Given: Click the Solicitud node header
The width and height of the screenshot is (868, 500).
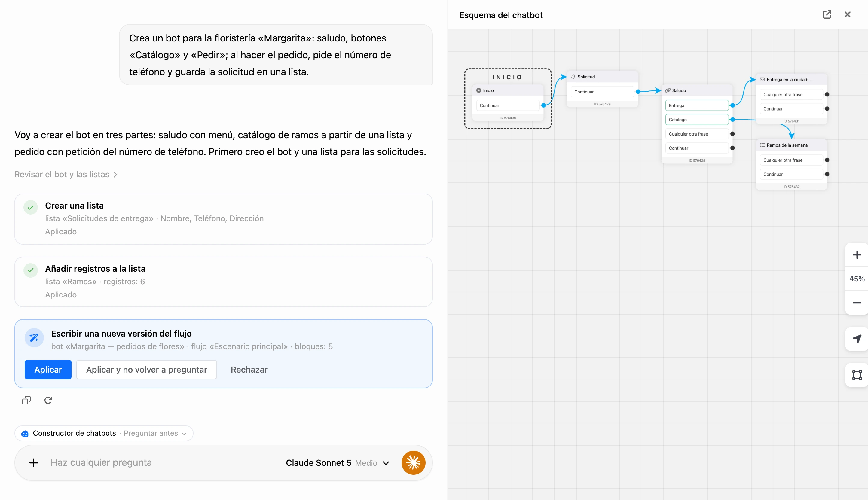Looking at the screenshot, I should (602, 77).
